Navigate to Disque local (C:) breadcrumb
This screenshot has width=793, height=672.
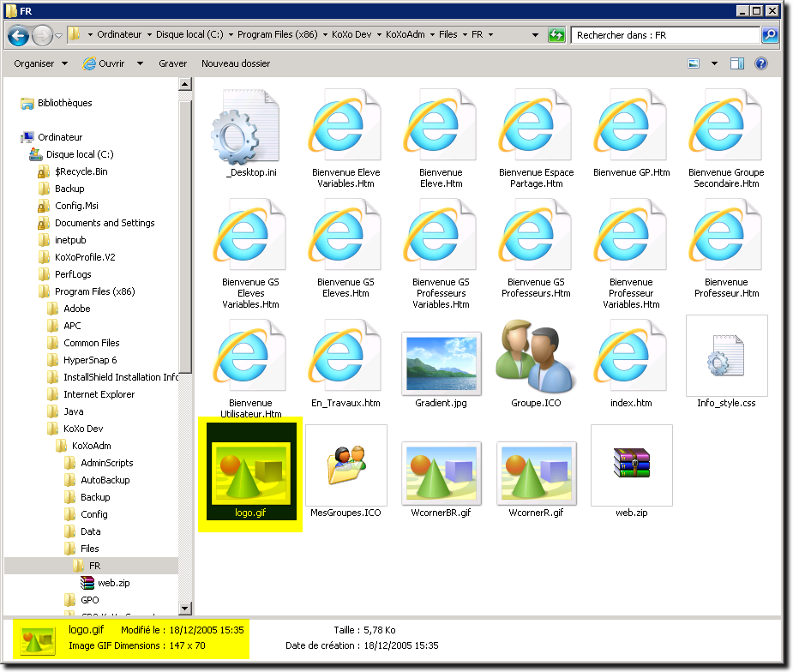pyautogui.click(x=189, y=34)
